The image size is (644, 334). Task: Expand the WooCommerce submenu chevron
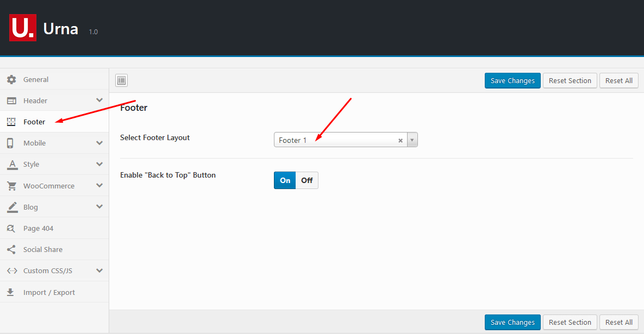(x=99, y=185)
